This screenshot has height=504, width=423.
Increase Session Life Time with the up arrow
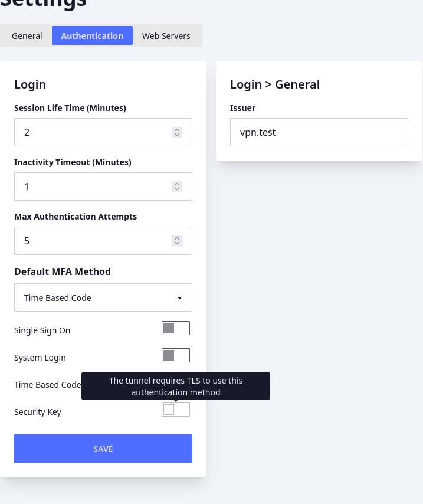click(177, 129)
